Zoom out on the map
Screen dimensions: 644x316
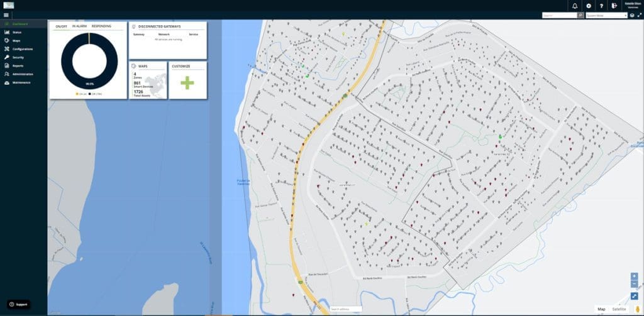click(x=634, y=284)
